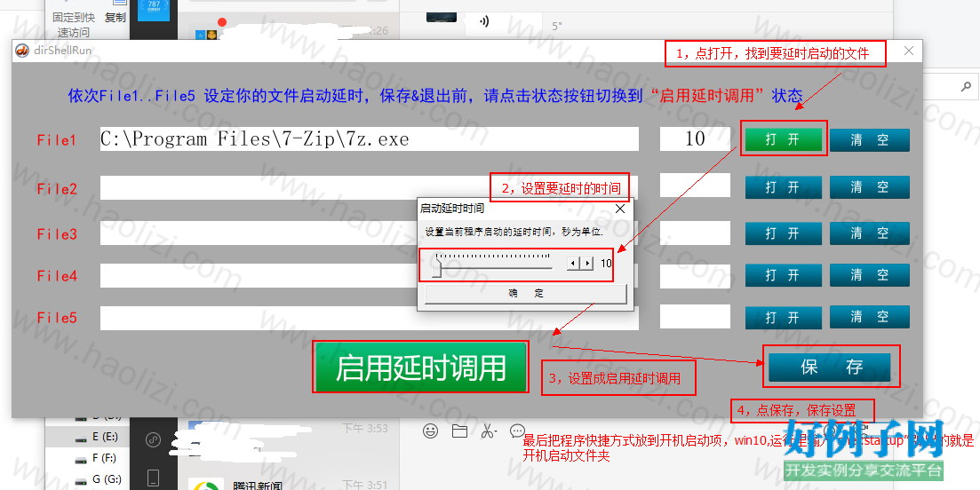Screen dimensions: 980x490
Task: Click the File2 path input field
Action: pyautogui.click(x=370, y=187)
